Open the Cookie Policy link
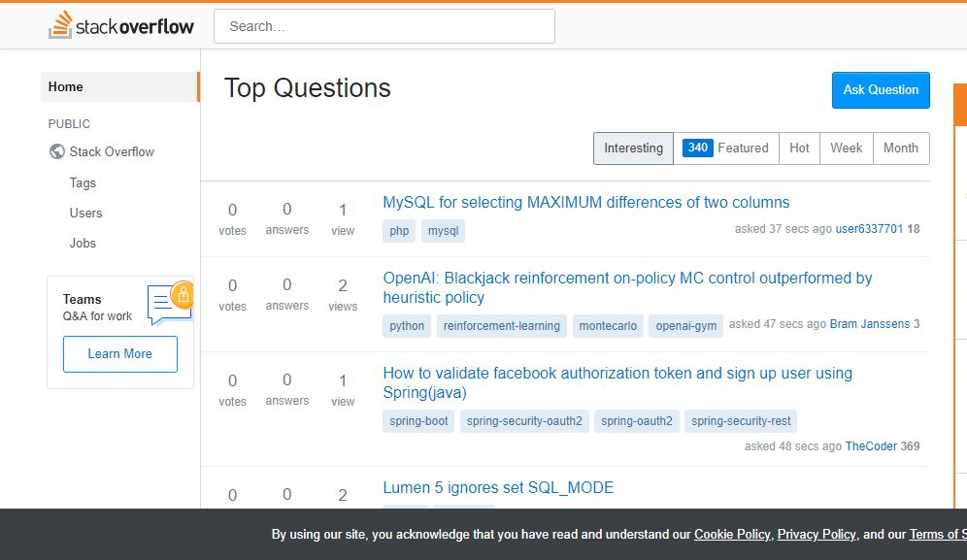 [732, 534]
